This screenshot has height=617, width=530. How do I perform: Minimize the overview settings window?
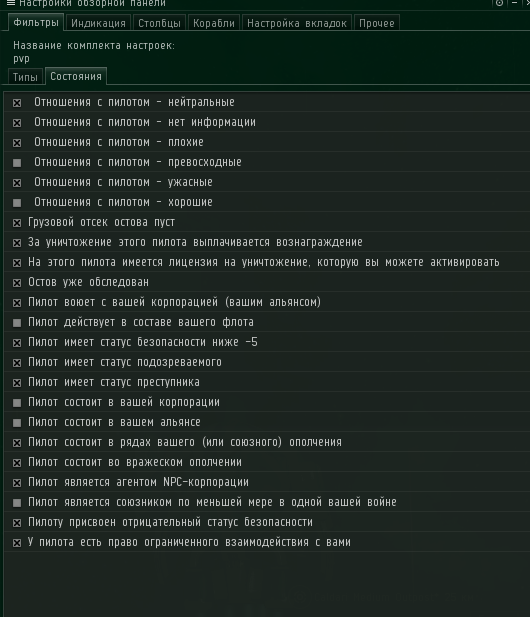514,3
